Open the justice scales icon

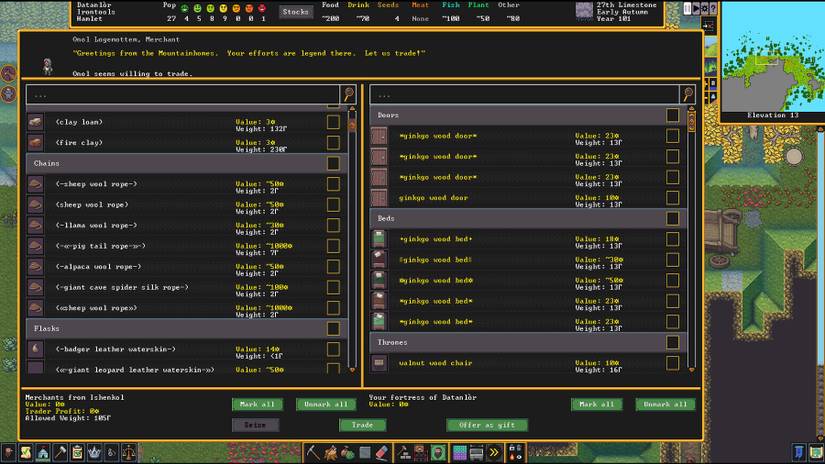coord(128,452)
